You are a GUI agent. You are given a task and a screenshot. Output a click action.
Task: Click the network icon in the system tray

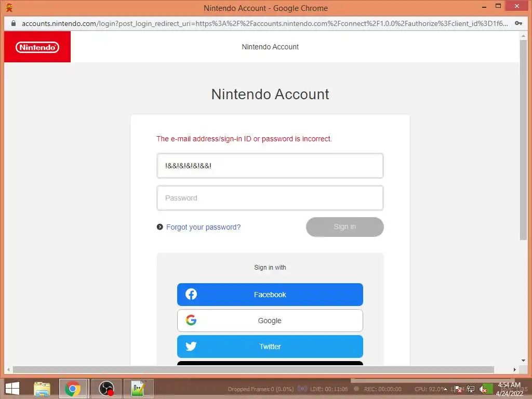[x=471, y=389]
